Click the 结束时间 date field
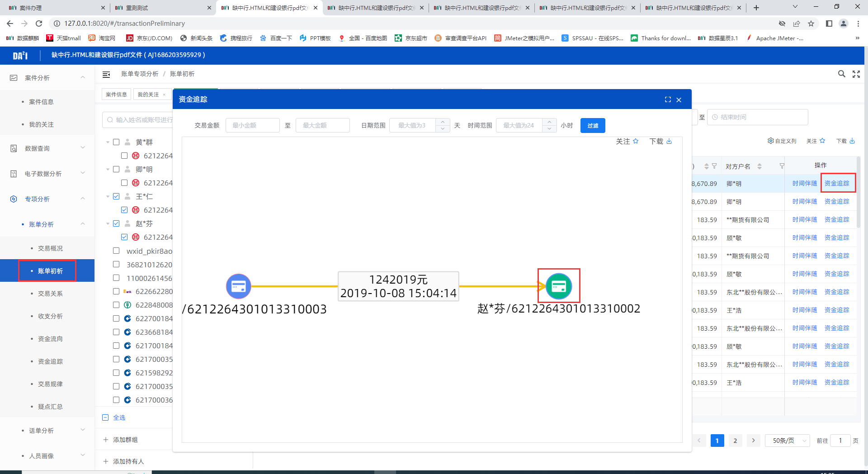This screenshot has height=474, width=868. 757,117
